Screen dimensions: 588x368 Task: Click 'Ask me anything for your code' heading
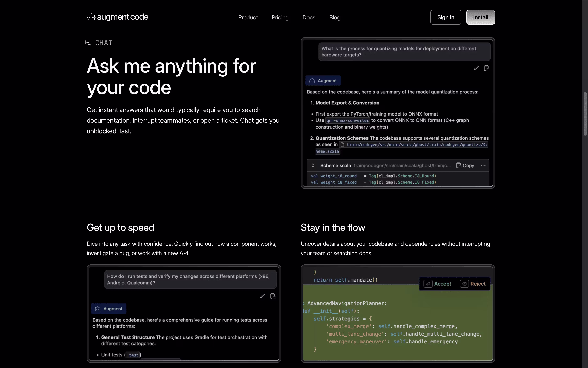click(x=171, y=76)
